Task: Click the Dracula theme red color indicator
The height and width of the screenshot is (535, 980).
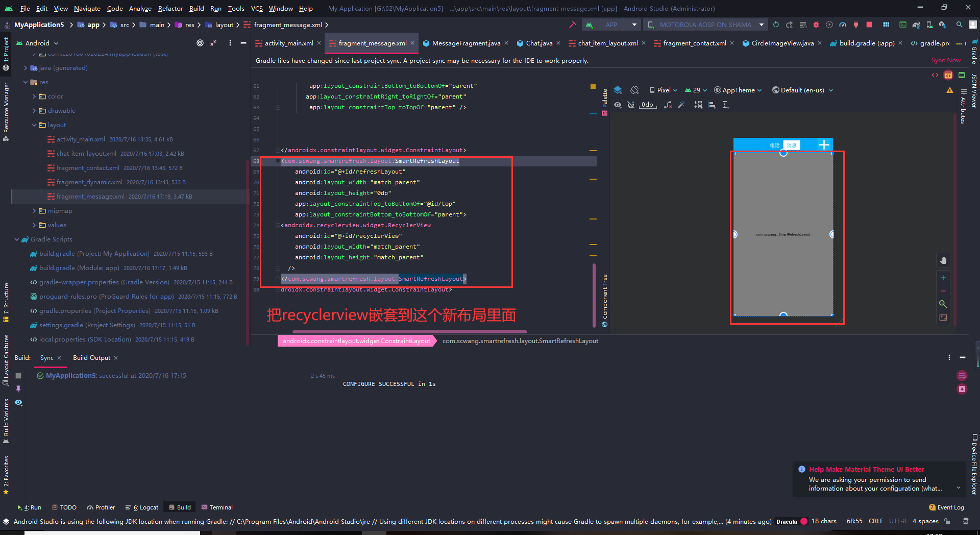Action: 804,521
